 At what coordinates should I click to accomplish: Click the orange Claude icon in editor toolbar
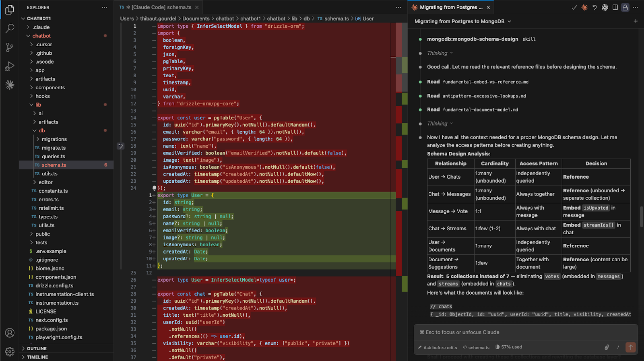584,7
